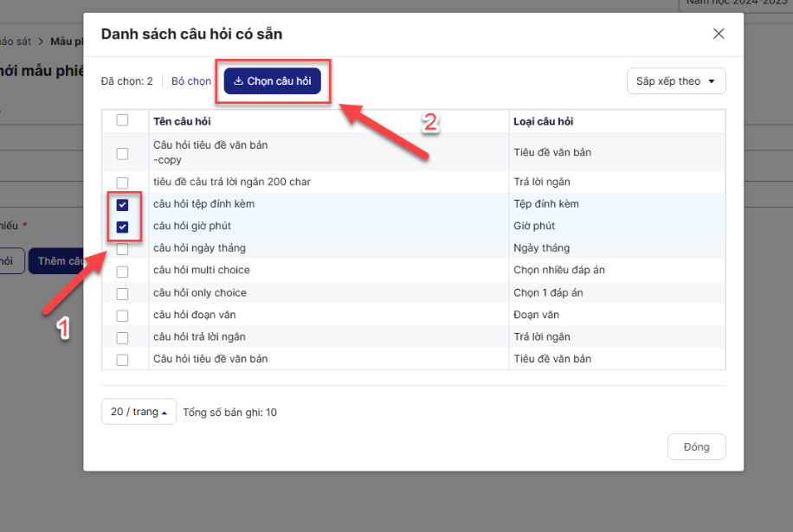Toggle the select-all checkbox in table header
The height and width of the screenshot is (532, 793).
pyautogui.click(x=122, y=121)
